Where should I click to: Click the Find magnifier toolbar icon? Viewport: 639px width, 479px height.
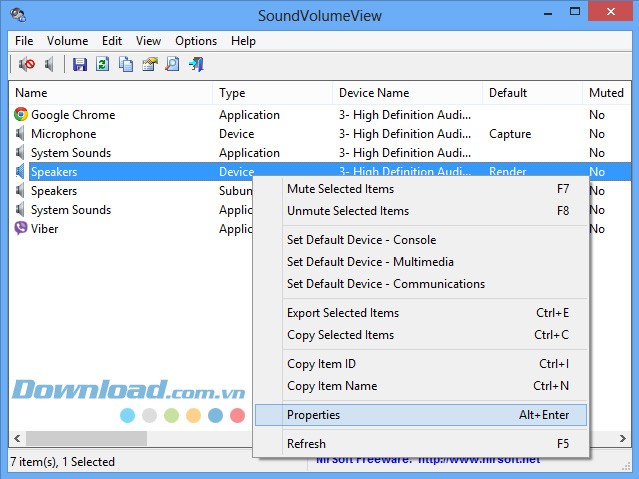172,65
